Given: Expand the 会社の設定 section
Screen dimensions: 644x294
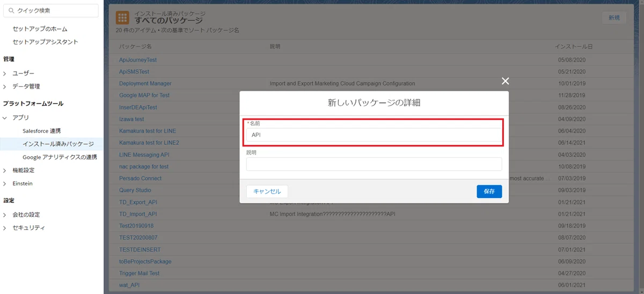Looking at the screenshot, I should point(5,215).
